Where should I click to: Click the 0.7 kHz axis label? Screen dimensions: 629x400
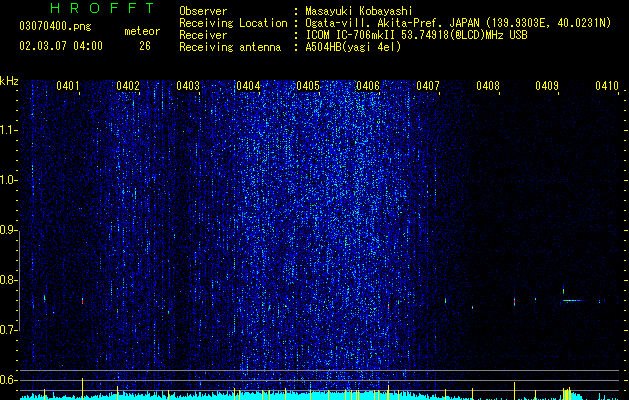click(x=8, y=330)
